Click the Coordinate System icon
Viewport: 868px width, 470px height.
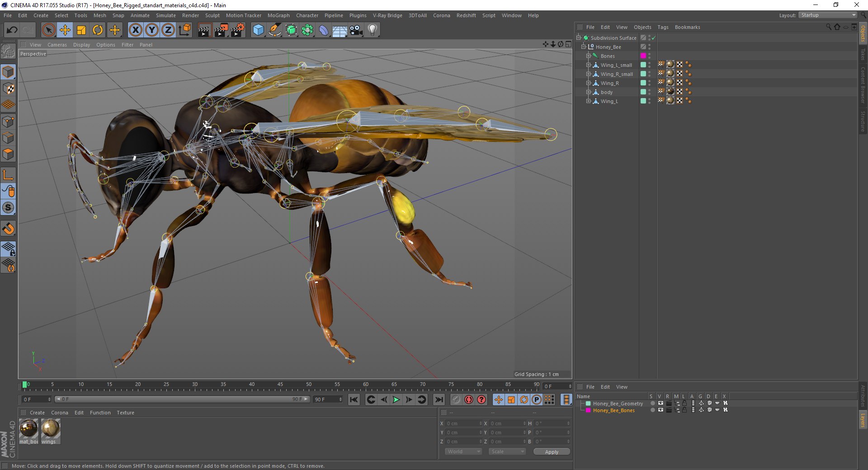click(x=184, y=30)
